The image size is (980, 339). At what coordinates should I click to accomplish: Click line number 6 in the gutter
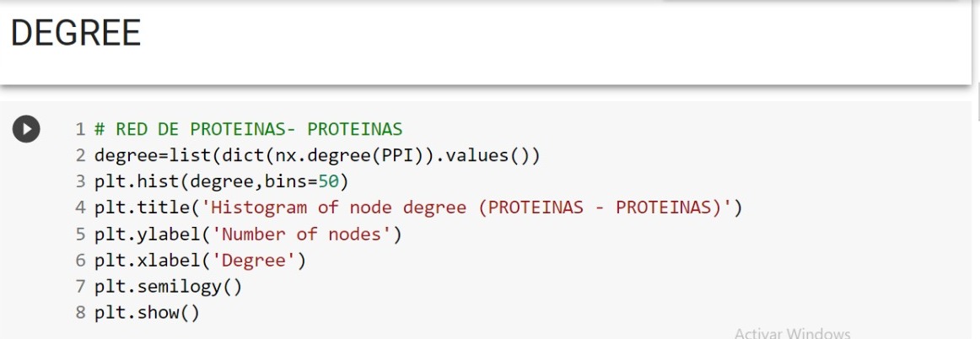click(x=80, y=261)
